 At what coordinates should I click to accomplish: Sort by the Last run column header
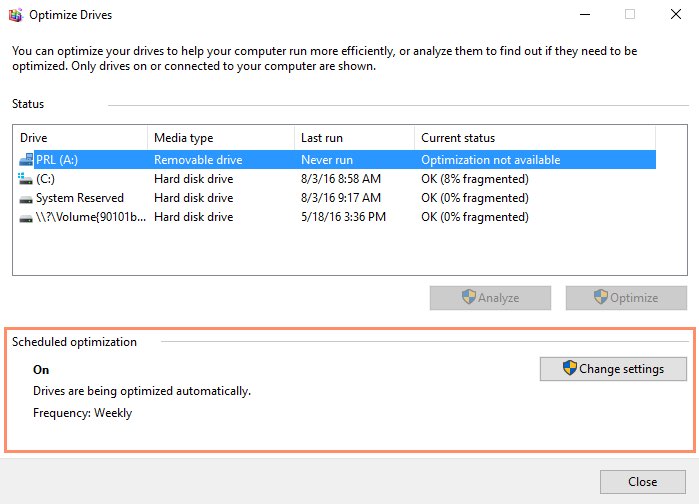[x=354, y=138]
